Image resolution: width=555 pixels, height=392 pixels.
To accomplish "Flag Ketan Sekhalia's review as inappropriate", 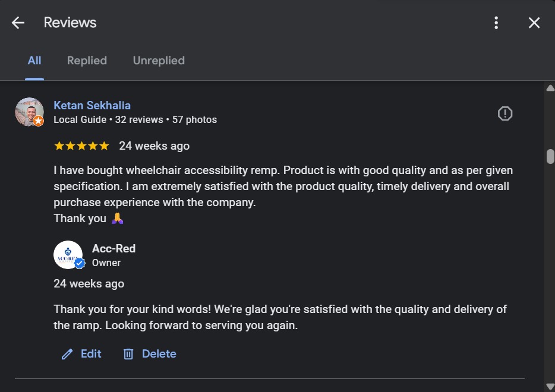I will click(505, 113).
